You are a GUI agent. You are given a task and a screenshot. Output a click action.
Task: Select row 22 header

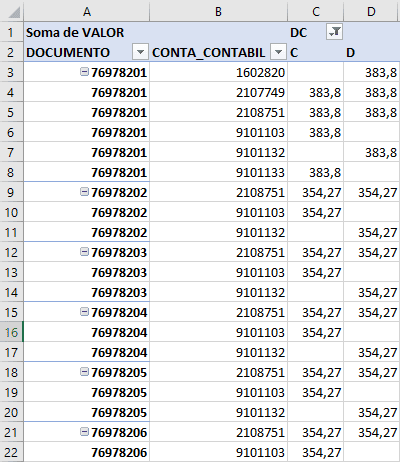pos(12,452)
